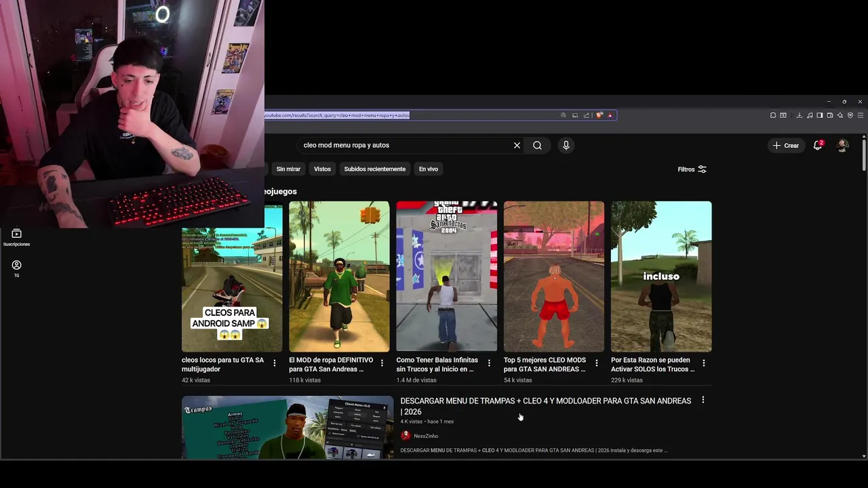Click the 54 k vistas text
The height and width of the screenshot is (488, 868).
tap(517, 380)
